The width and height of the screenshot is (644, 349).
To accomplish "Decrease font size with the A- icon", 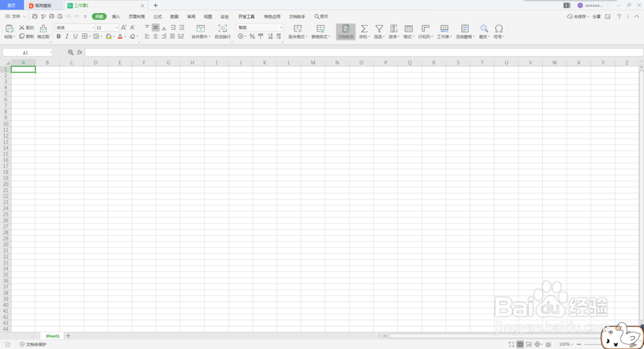I will tap(132, 28).
